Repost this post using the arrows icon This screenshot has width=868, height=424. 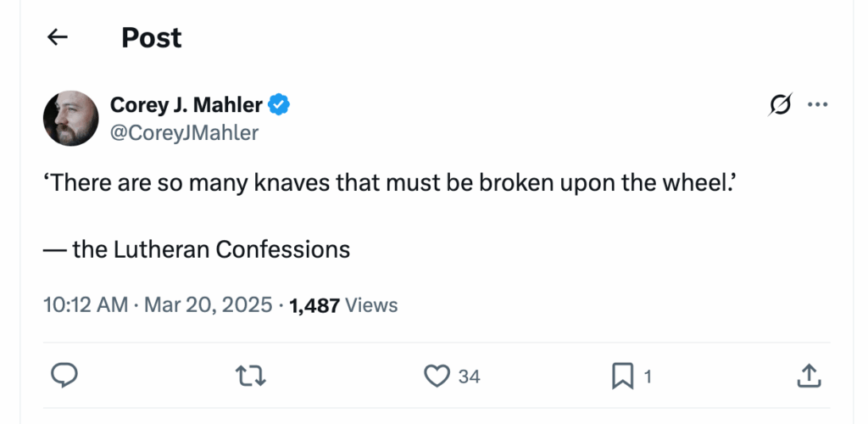coord(251,376)
